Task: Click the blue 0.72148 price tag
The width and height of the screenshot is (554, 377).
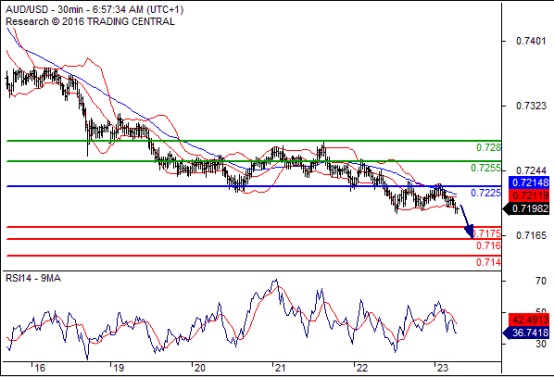Action: (529, 183)
